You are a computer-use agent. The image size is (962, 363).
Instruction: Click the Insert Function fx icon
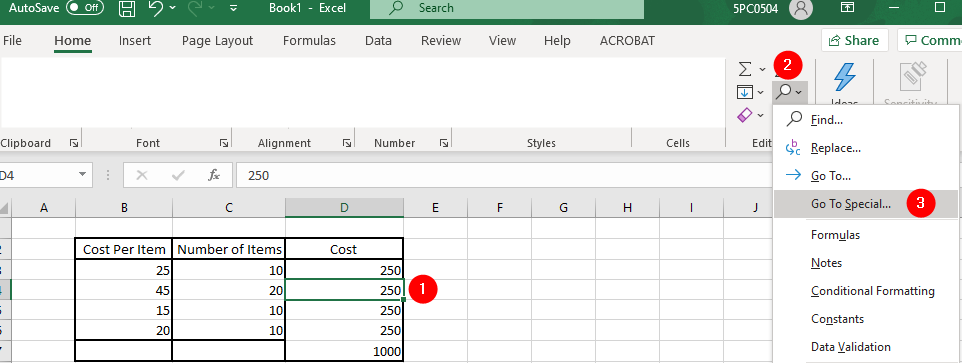(214, 175)
